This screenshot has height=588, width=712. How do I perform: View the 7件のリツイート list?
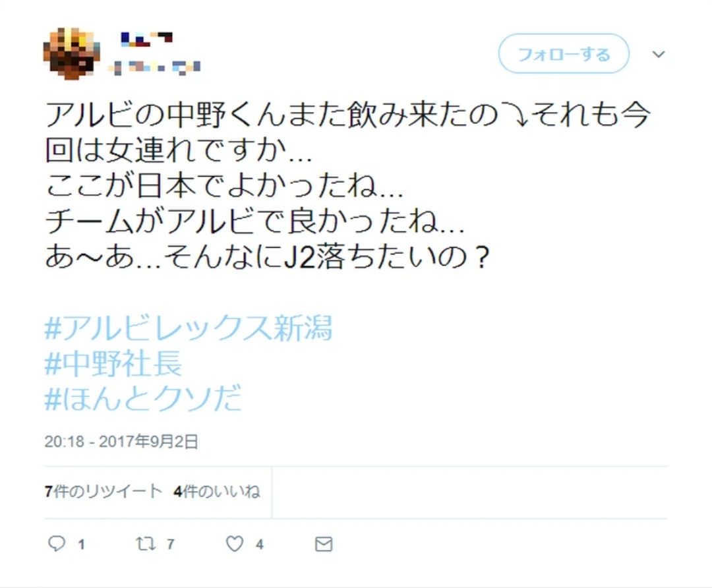[103, 491]
